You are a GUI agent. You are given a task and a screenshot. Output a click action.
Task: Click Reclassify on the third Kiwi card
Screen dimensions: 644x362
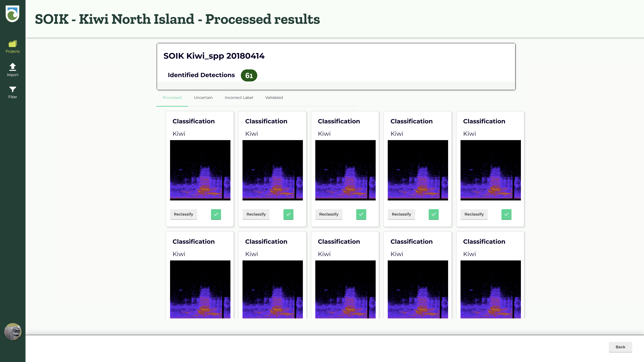[x=328, y=214]
